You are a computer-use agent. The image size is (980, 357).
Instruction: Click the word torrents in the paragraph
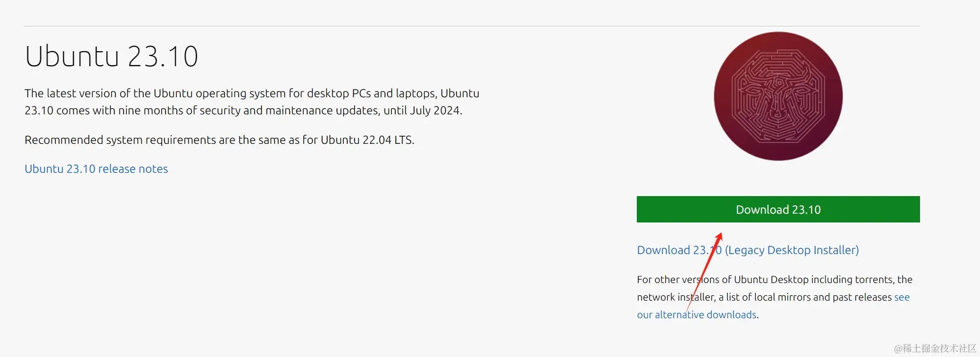click(x=874, y=280)
